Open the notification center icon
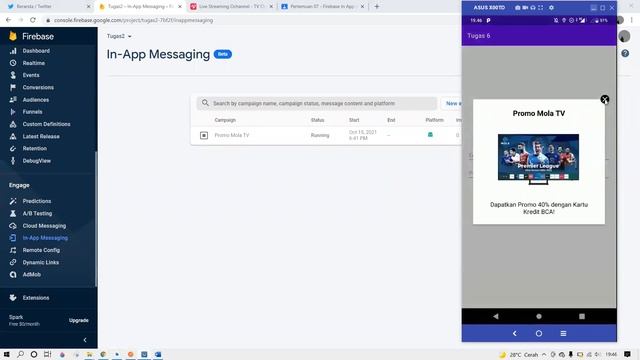640x360 pixels. [x=627, y=354]
